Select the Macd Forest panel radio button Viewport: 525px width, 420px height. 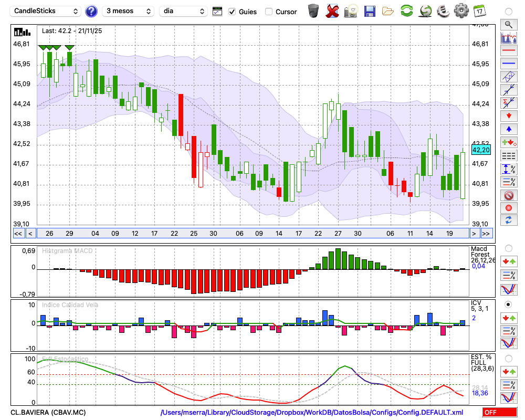point(508,248)
